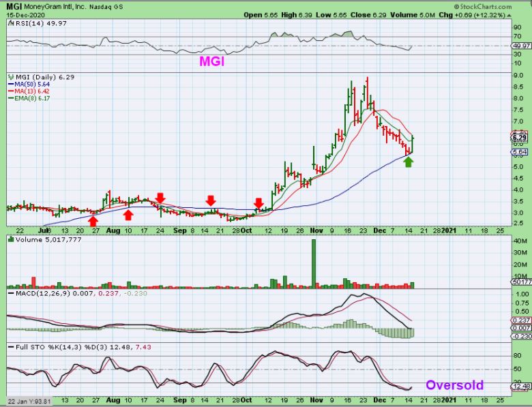
Task: Click the candlestick icon beside MGI (Daily)
Action: (11, 77)
